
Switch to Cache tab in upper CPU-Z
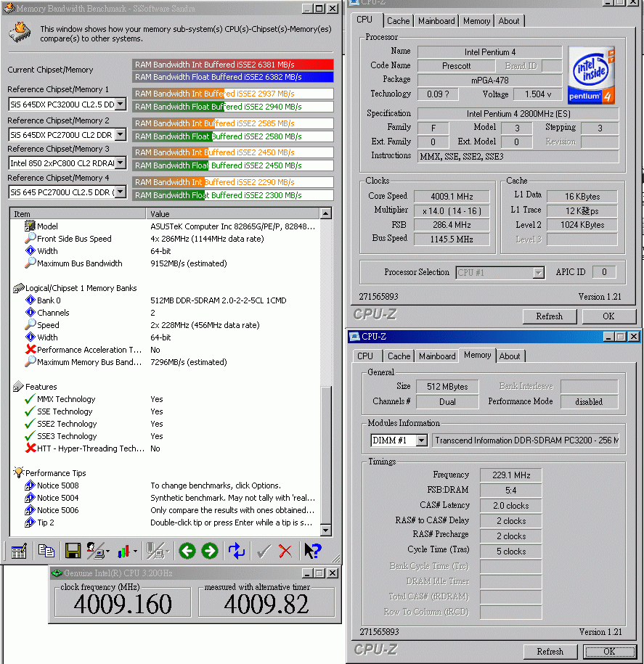click(x=399, y=21)
